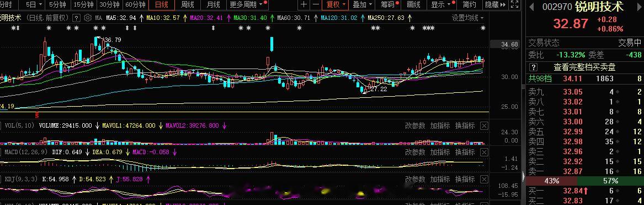Open the 复权 dropdown
This screenshot has width=644, height=205.
point(337,5)
